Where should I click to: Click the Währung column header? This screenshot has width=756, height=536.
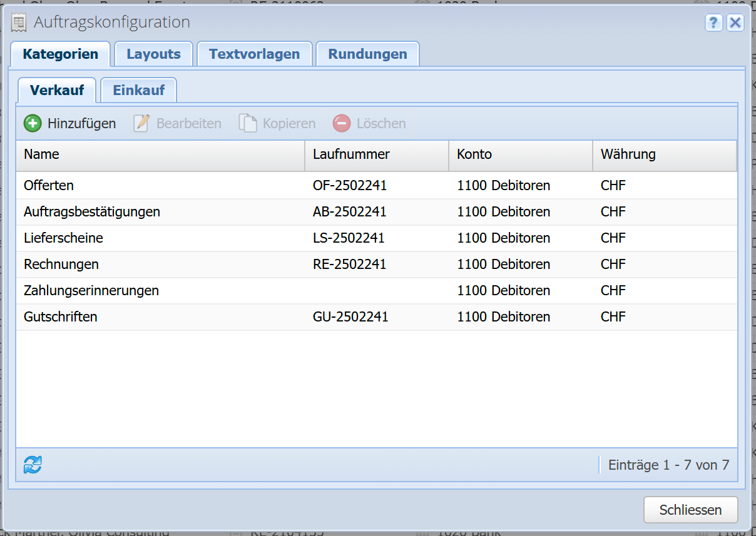click(664, 154)
